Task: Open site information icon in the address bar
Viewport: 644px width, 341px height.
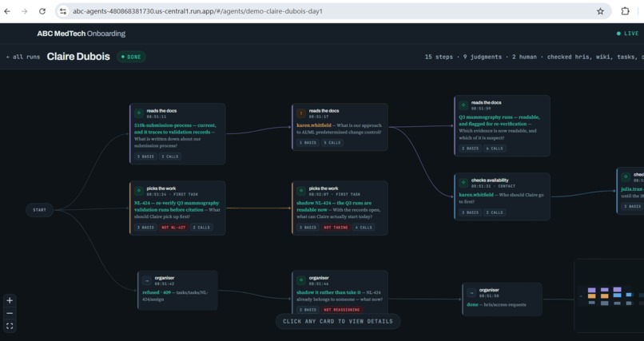Action: click(x=63, y=11)
